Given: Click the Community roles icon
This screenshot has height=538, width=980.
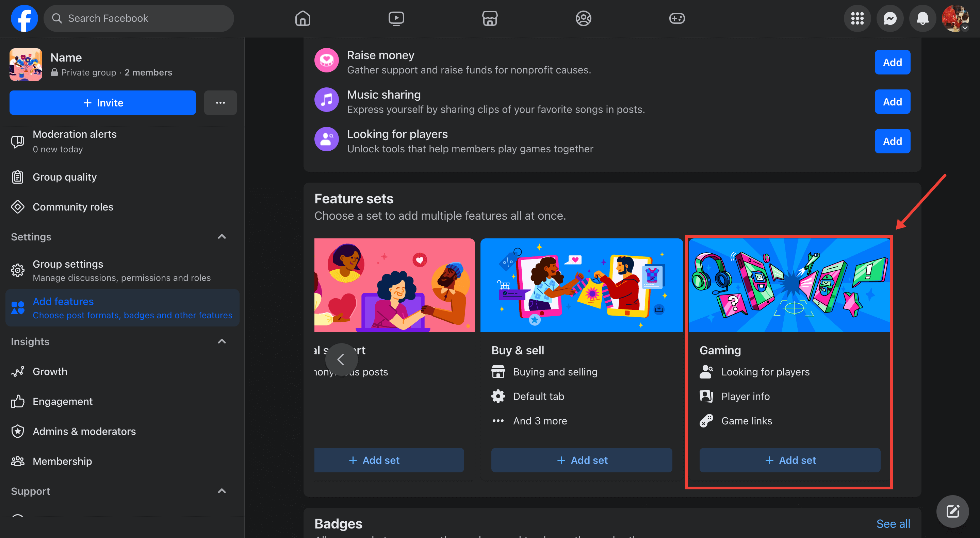Looking at the screenshot, I should click(x=18, y=206).
